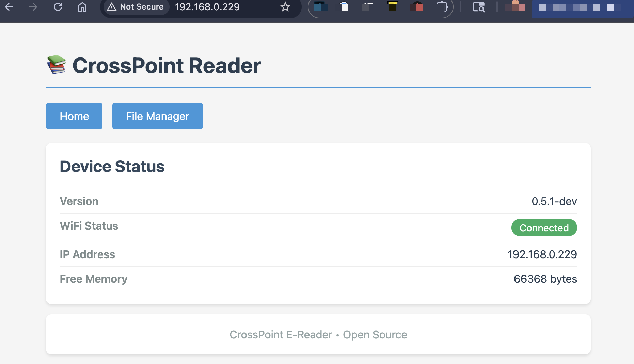
Task: Click the IP address value in Device Status
Action: point(542,254)
